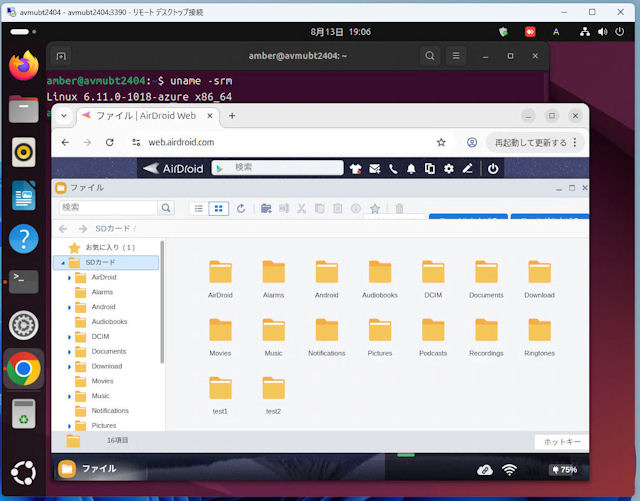Launch Firefox from the Ubuntu dock

[x=24, y=66]
